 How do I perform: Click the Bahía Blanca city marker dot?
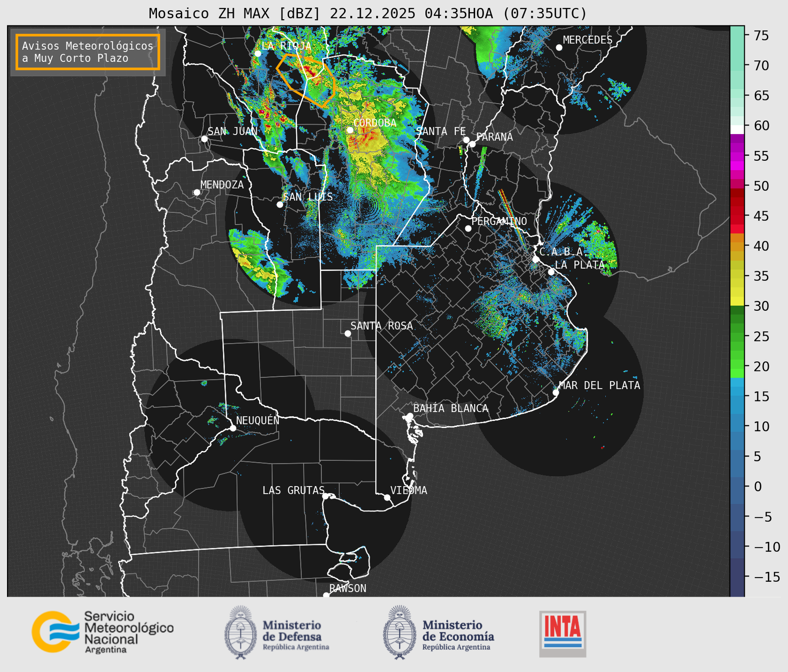[x=410, y=416]
